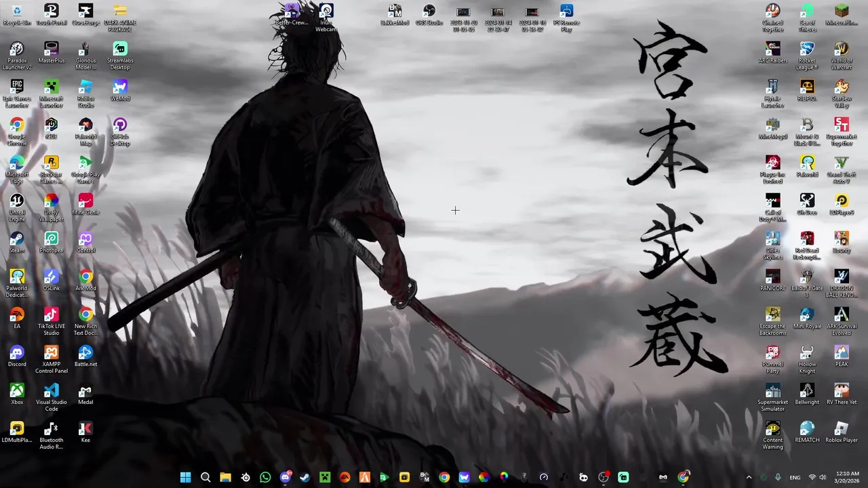Select the CurseForge desktop shortcut
Screen dimensions: 868x488
85,15
